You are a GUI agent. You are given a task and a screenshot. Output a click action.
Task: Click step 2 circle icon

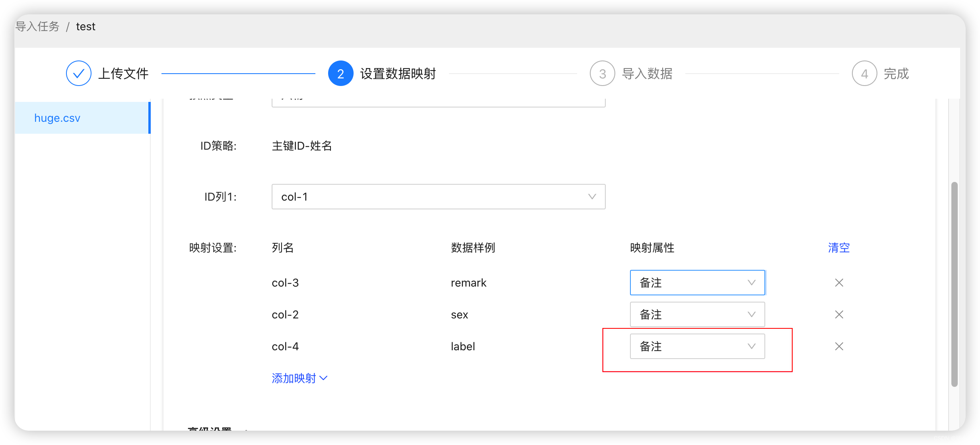pos(340,74)
